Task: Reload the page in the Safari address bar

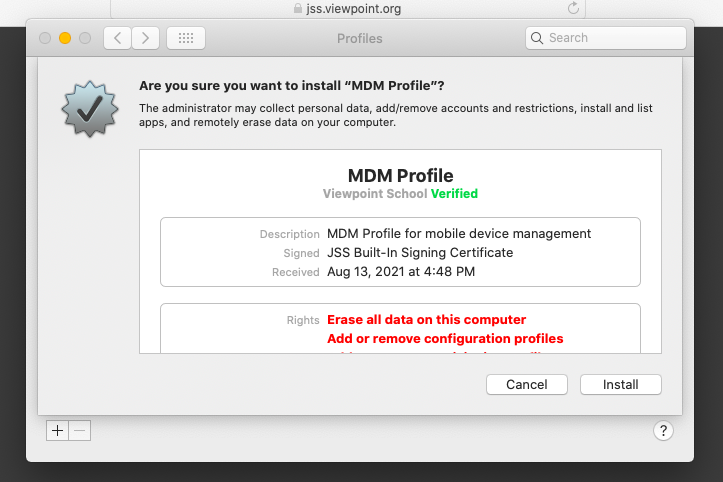Action: pyautogui.click(x=573, y=8)
